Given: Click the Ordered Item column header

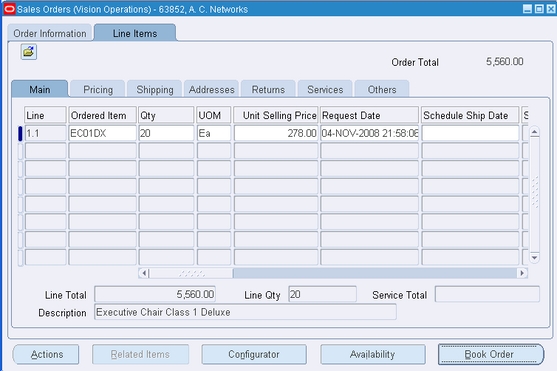Looking at the screenshot, I should point(102,115).
